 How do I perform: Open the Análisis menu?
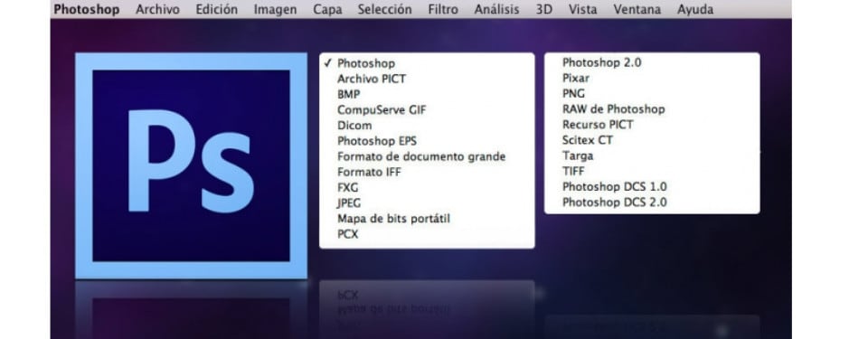496,9
